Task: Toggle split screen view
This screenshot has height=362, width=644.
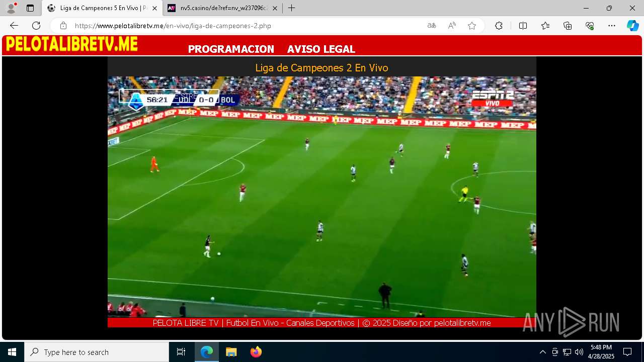Action: (523, 26)
